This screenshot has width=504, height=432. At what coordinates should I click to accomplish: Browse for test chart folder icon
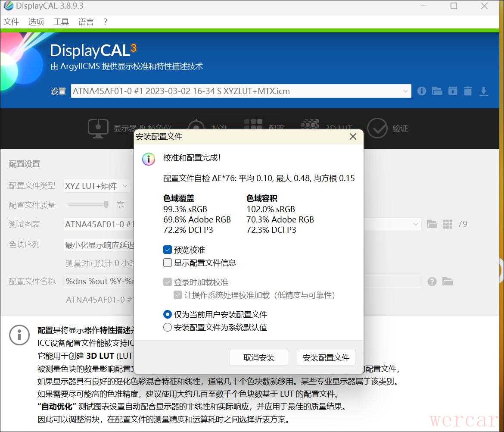tap(432, 224)
